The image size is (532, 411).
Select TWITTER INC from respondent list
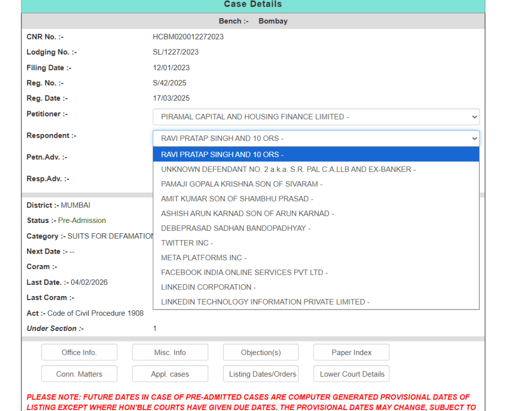(187, 243)
